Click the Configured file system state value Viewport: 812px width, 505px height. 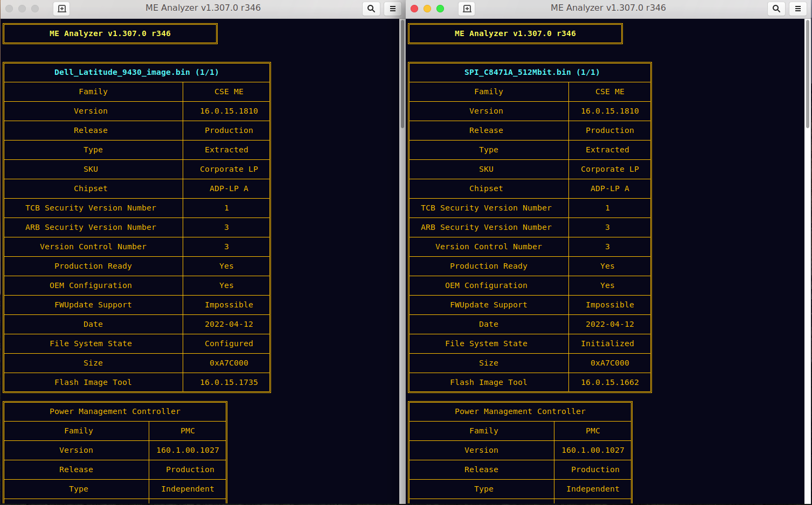[229, 343]
